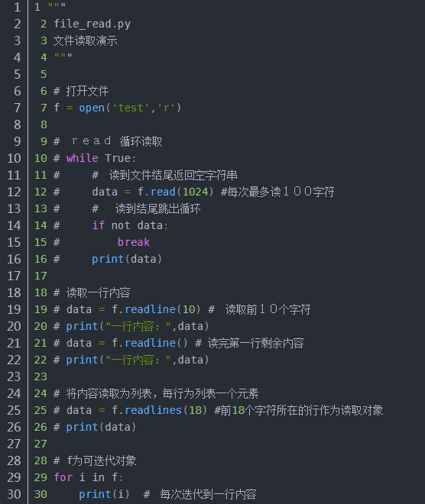Screen dimensions: 425x504
Task: Click print(data) on line 26
Action: pos(102,427)
